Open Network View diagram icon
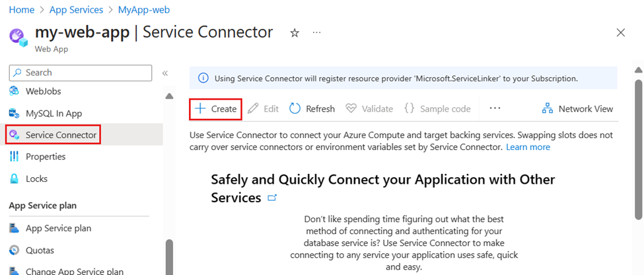644x275 pixels. (547, 108)
